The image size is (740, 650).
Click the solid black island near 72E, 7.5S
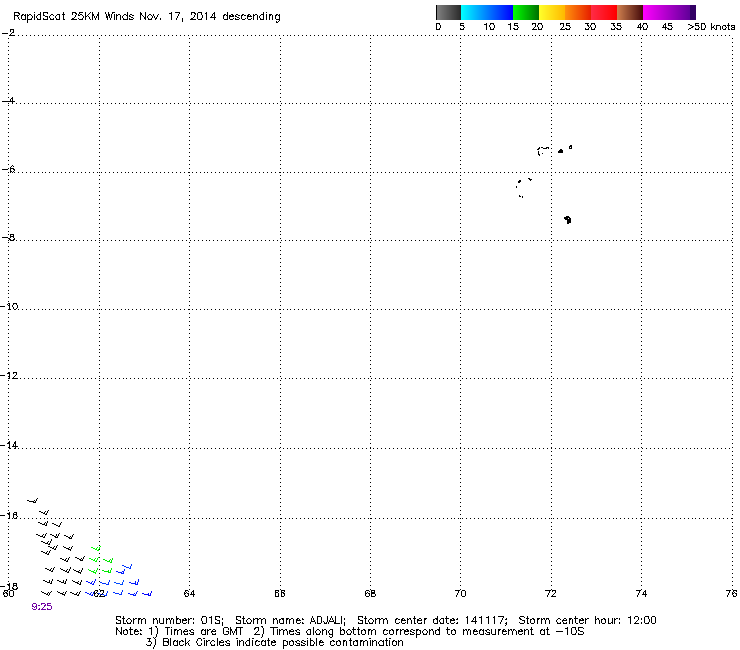568,219
